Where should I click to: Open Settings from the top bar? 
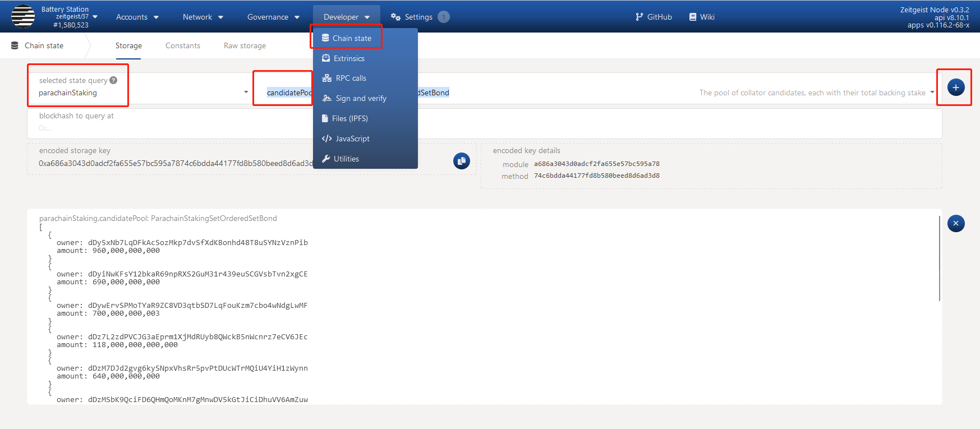(x=412, y=17)
